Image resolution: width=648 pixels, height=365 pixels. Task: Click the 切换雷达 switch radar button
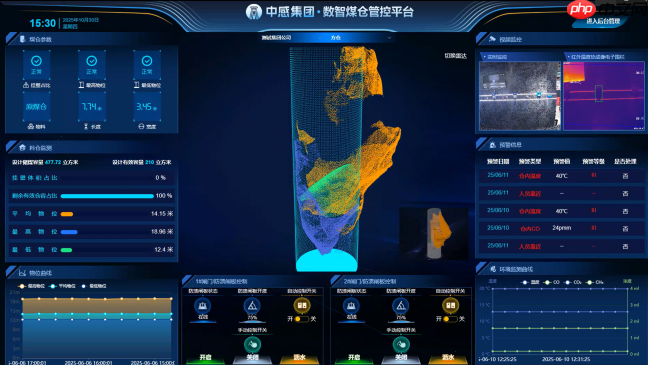455,56
